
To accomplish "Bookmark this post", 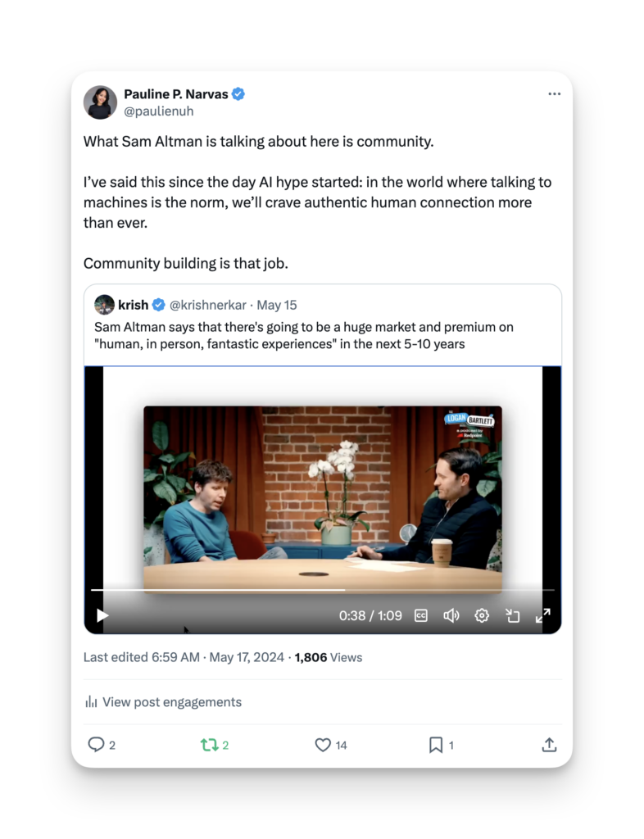I will (x=436, y=745).
